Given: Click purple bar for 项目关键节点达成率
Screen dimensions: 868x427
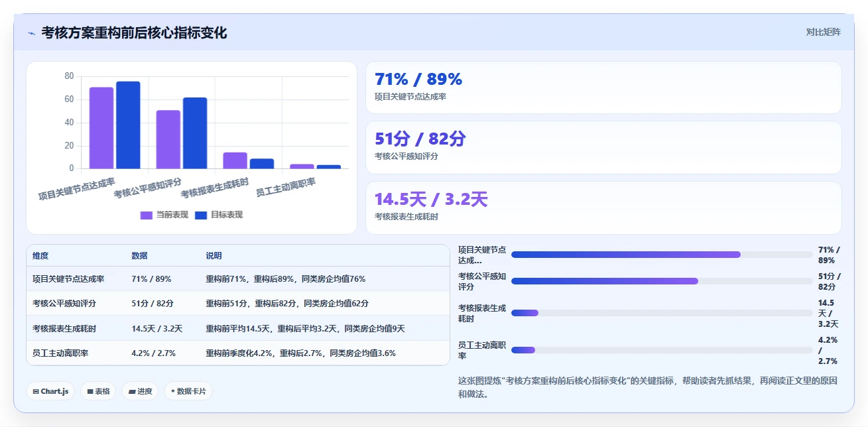Looking at the screenshot, I should click(x=101, y=128).
